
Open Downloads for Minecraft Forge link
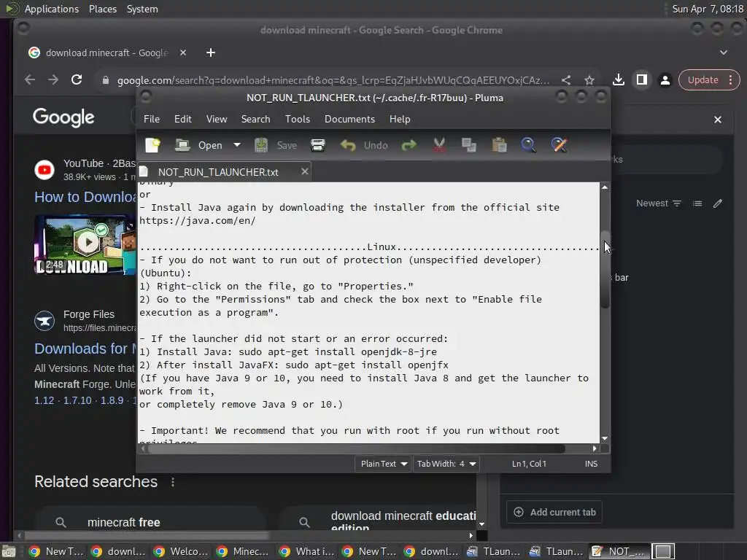click(85, 349)
